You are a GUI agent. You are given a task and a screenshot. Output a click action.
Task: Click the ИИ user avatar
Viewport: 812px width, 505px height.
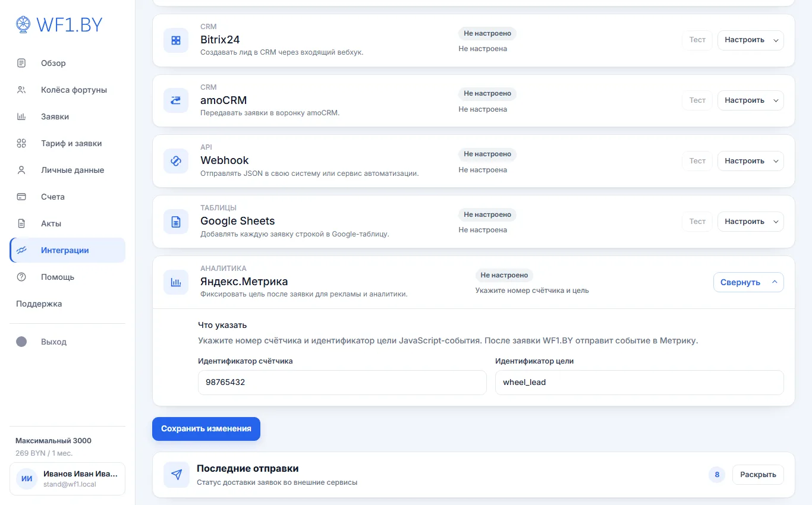point(27,479)
